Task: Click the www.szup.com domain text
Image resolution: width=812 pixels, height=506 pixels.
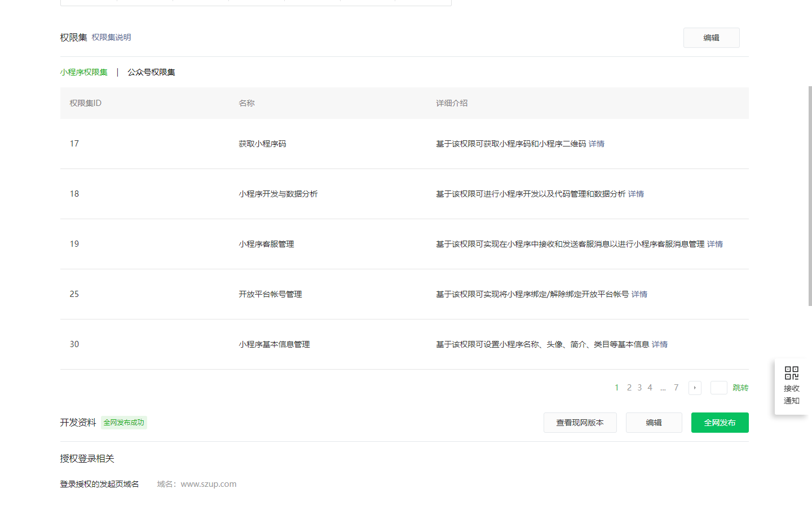Action: tap(209, 484)
